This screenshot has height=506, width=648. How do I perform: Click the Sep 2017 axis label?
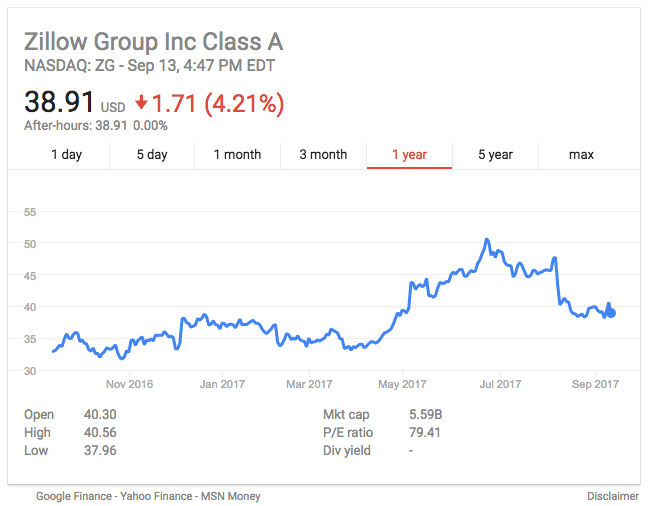(x=595, y=384)
